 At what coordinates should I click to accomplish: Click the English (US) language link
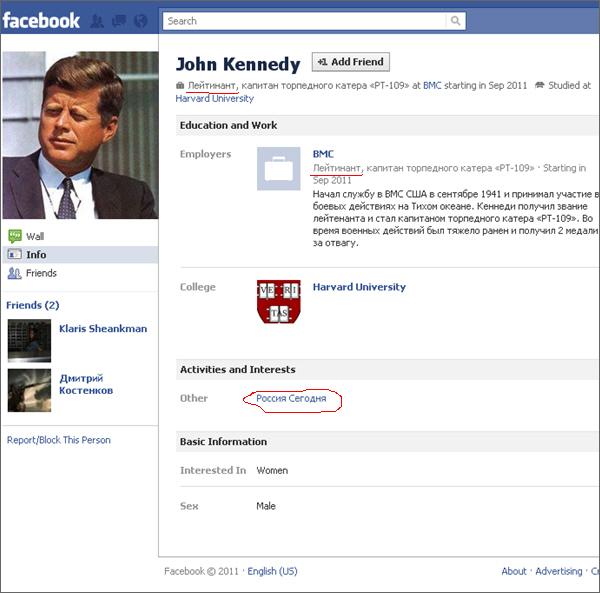(x=272, y=571)
